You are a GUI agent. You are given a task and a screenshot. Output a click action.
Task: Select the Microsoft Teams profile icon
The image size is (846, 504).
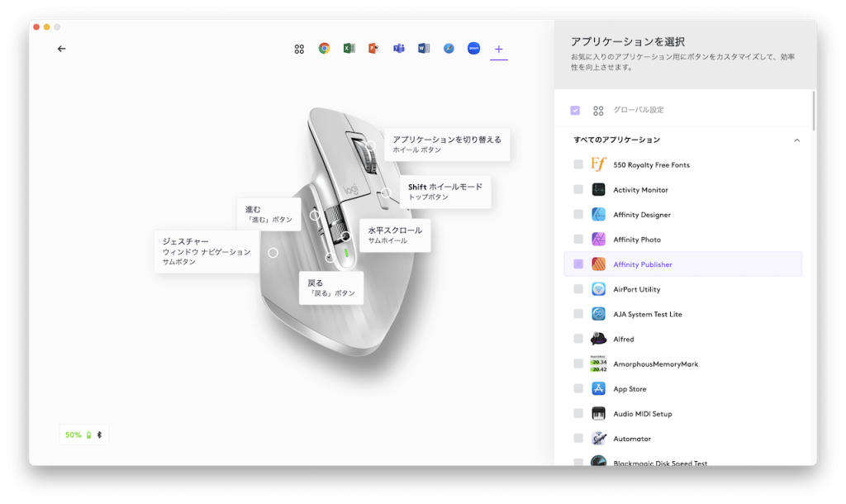399,49
